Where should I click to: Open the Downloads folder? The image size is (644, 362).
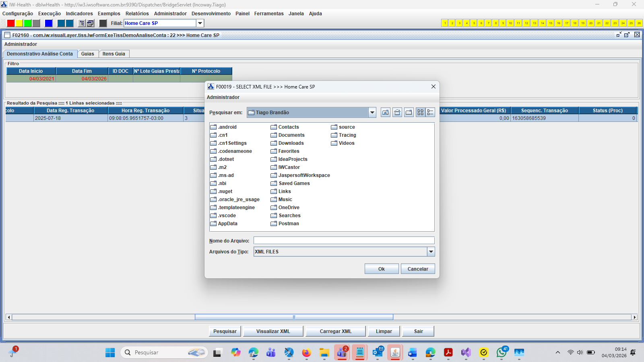[x=291, y=143]
